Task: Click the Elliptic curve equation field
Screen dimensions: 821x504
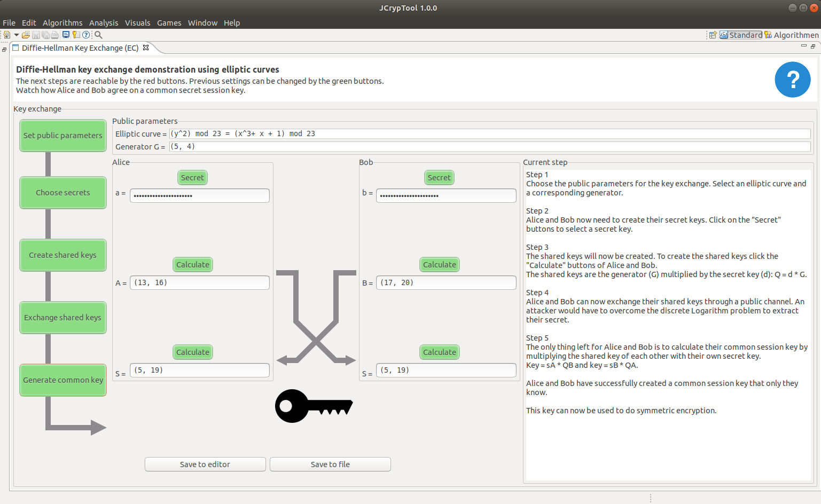Action: pyautogui.click(x=490, y=134)
